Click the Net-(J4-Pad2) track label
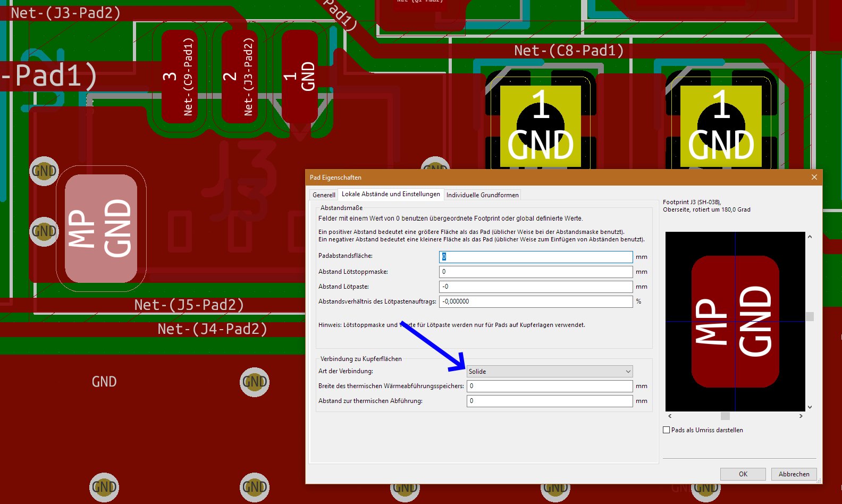Image resolution: width=842 pixels, height=504 pixels. pyautogui.click(x=213, y=329)
